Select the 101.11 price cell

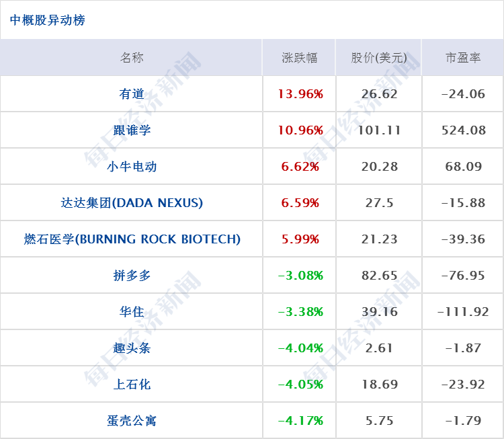pyautogui.click(x=379, y=130)
